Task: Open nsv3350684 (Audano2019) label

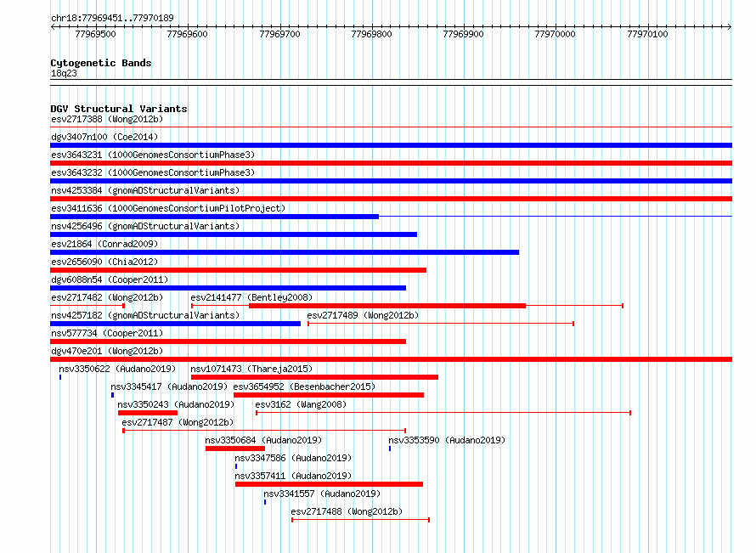Action: click(x=263, y=440)
